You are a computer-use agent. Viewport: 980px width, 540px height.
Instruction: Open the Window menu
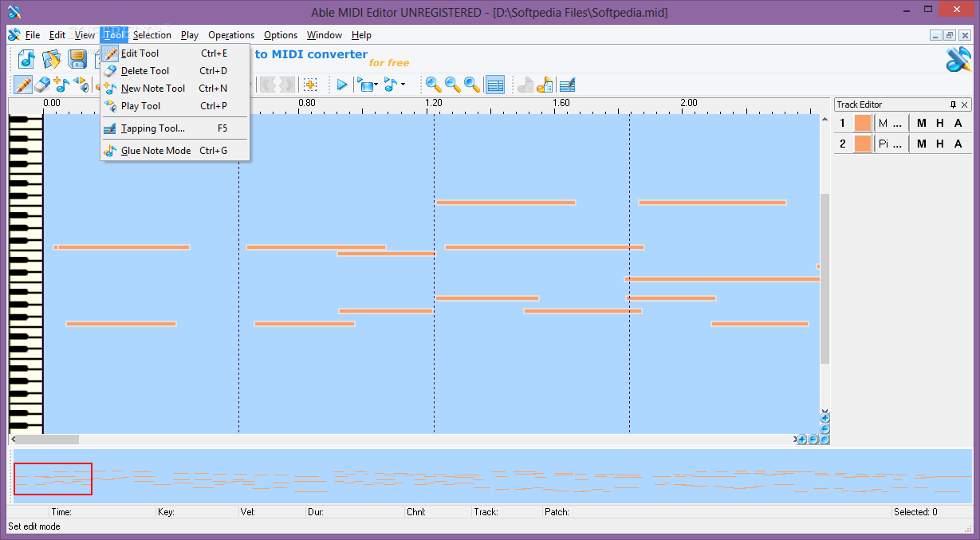coord(325,35)
